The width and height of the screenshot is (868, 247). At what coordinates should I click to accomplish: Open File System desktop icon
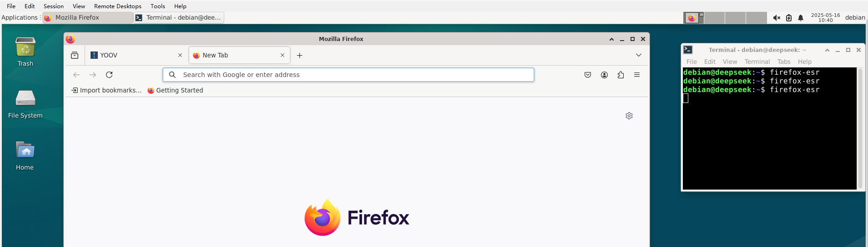(25, 104)
